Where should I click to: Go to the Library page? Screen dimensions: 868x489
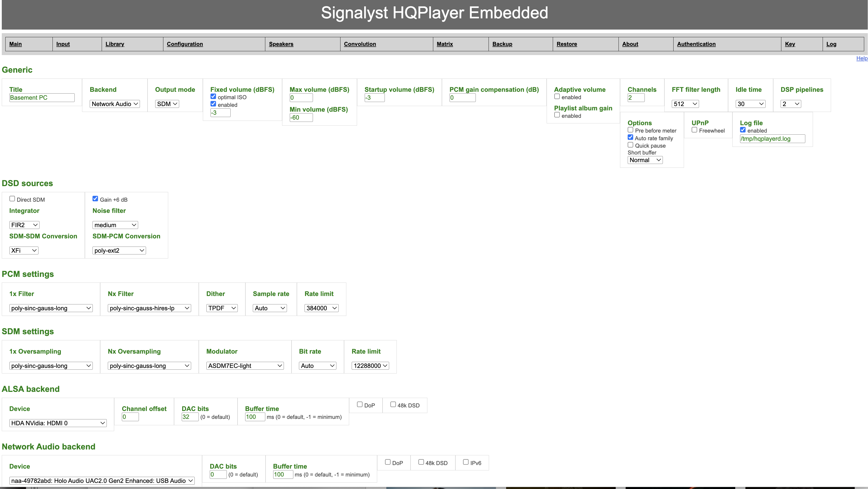point(115,44)
